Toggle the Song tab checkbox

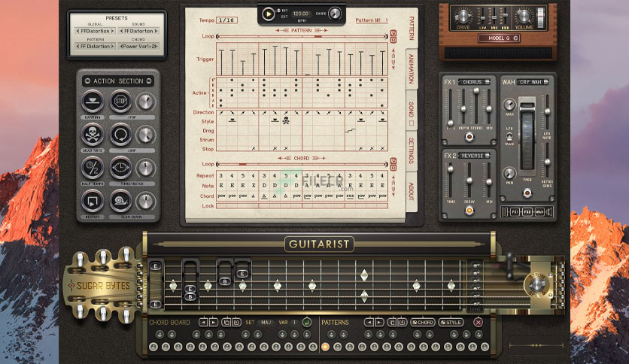411,123
